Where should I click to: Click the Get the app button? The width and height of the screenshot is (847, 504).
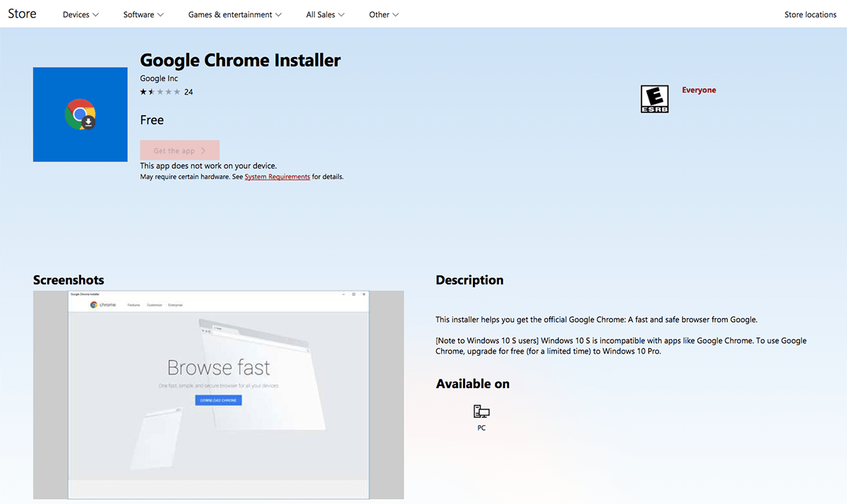pos(179,150)
